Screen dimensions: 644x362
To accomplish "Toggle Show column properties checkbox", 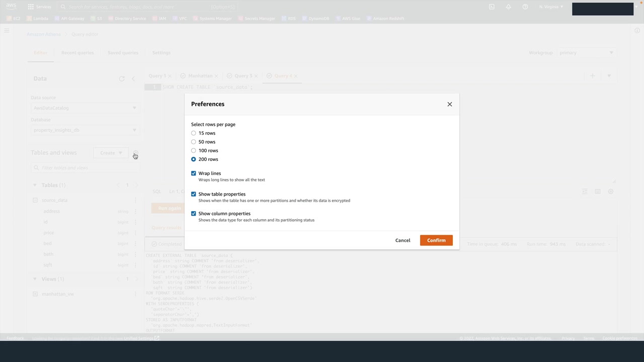I will [x=194, y=213].
